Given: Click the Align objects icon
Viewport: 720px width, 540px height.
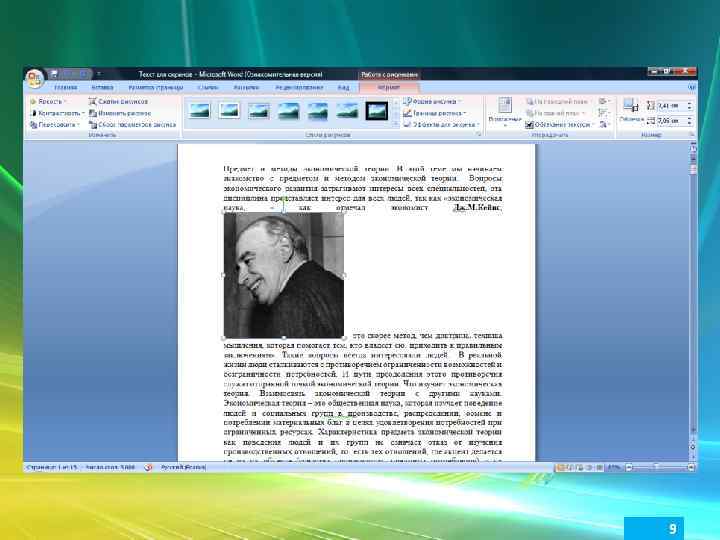Looking at the screenshot, I should tap(604, 101).
